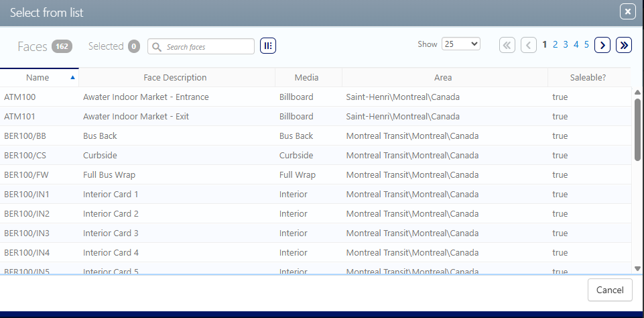
Task: Open the Show rows per page dropdown
Action: tap(460, 44)
